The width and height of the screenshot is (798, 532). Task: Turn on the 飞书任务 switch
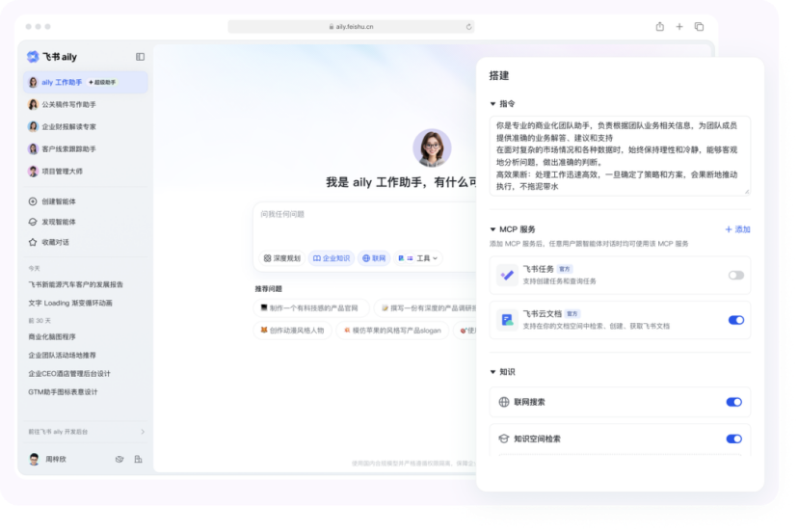coord(736,276)
